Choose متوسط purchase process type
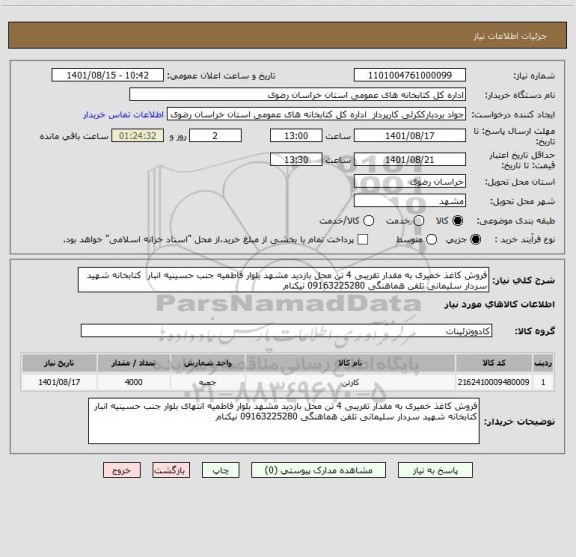Screen dimensions: 576x557 431,240
